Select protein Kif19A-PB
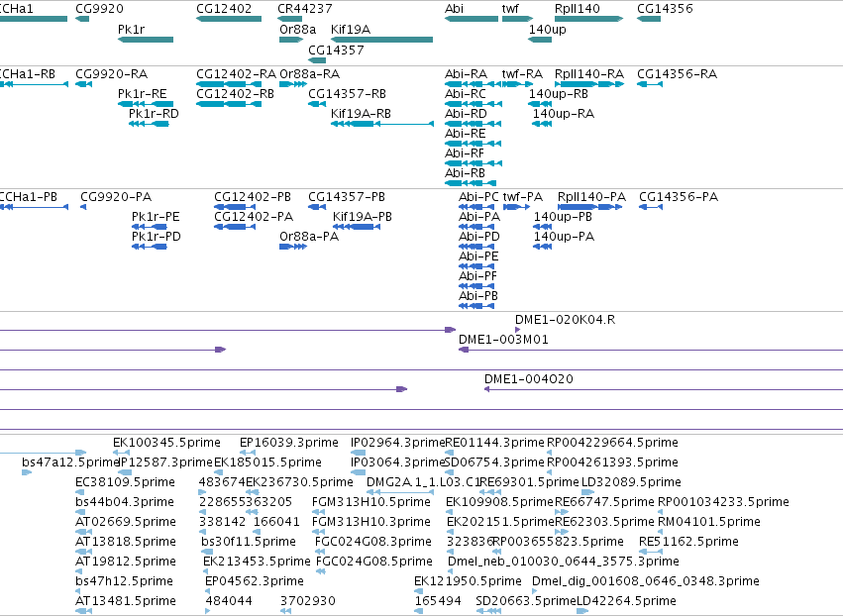This screenshot has width=843, height=616. pyautogui.click(x=357, y=227)
